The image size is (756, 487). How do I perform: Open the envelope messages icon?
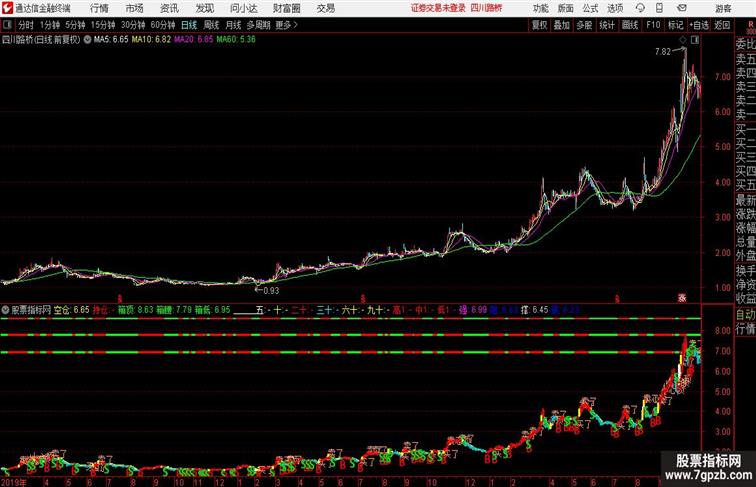682,8
